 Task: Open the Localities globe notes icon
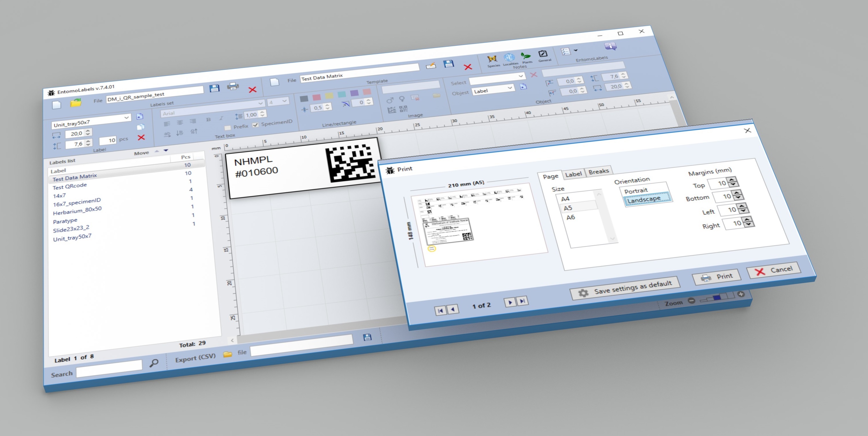509,58
